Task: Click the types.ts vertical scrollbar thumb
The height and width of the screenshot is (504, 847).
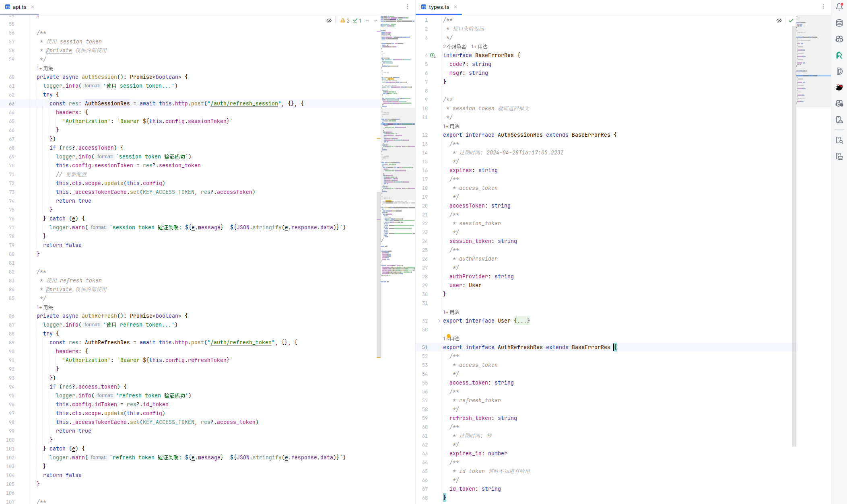Action: point(794,236)
